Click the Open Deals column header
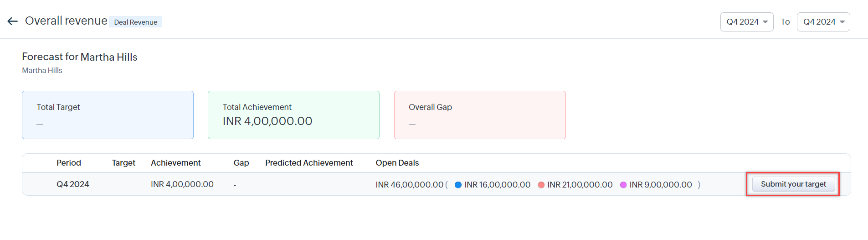Image resolution: width=868 pixels, height=240 pixels. tap(397, 163)
